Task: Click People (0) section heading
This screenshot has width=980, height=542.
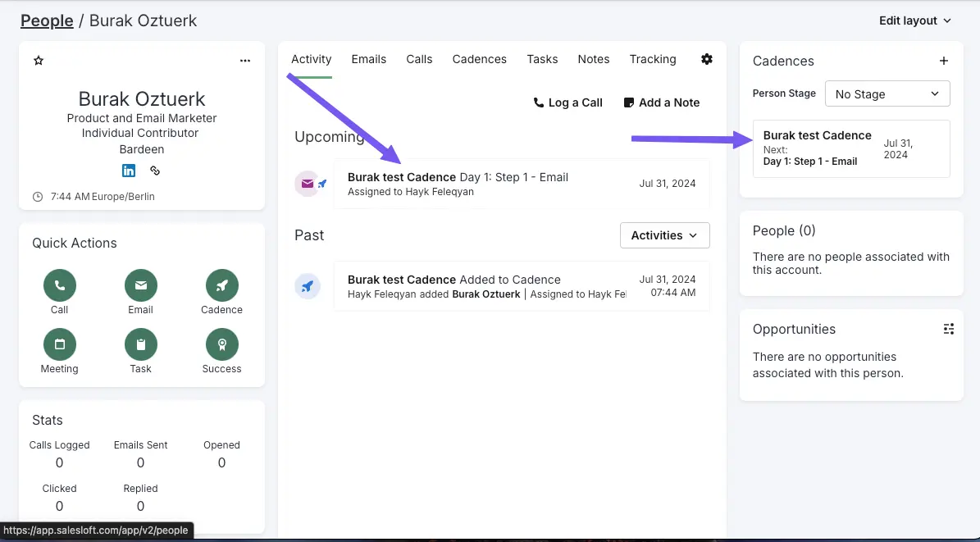Action: (x=784, y=230)
